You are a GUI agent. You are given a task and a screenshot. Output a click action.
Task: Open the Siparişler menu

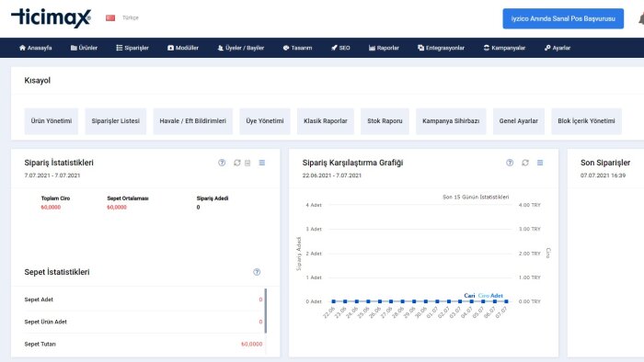tap(132, 48)
